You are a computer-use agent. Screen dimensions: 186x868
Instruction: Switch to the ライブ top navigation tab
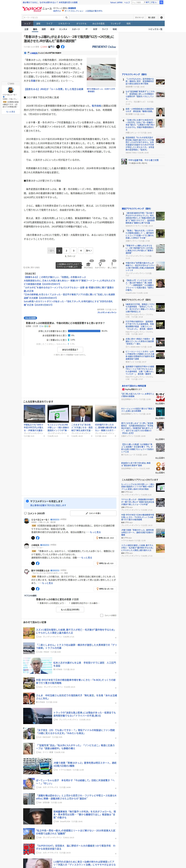(x=49, y=24)
